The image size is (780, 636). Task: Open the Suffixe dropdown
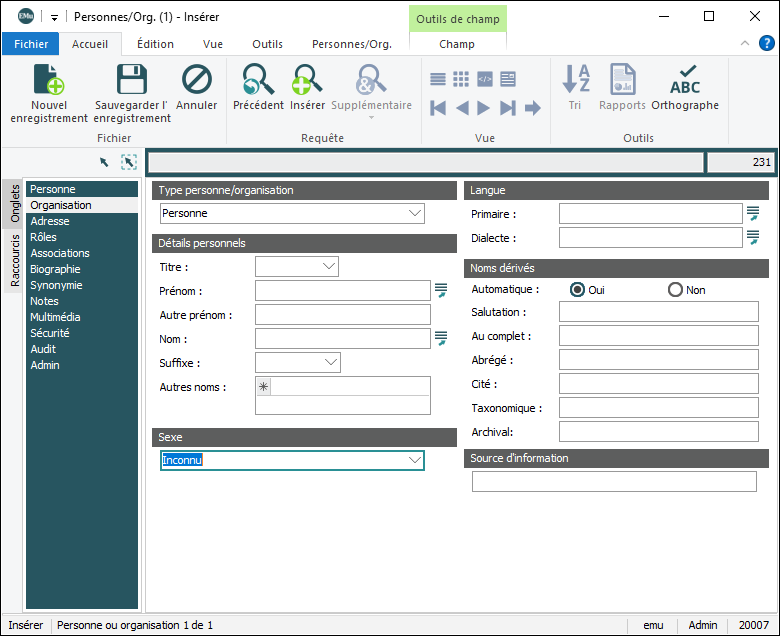tap(331, 362)
